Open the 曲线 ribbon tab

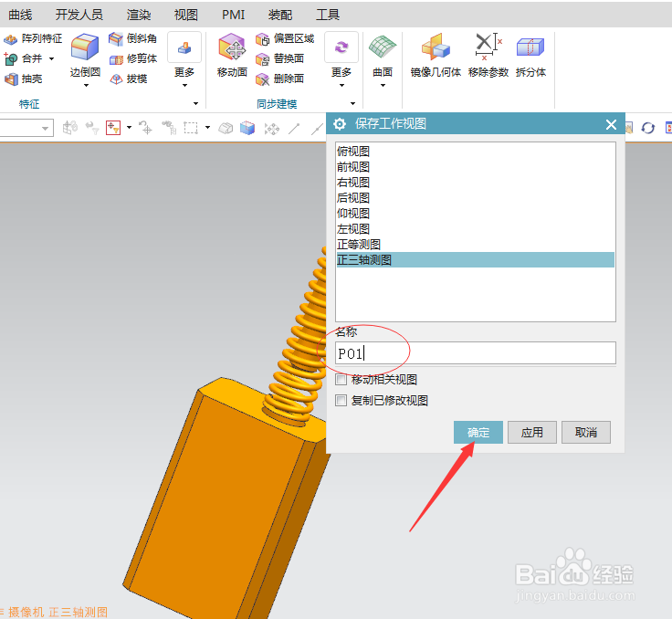point(20,15)
